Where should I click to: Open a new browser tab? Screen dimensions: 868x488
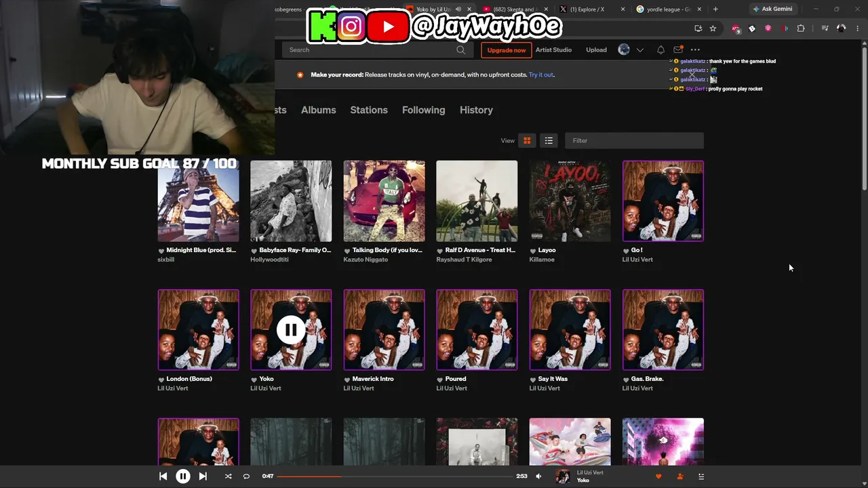[715, 9]
